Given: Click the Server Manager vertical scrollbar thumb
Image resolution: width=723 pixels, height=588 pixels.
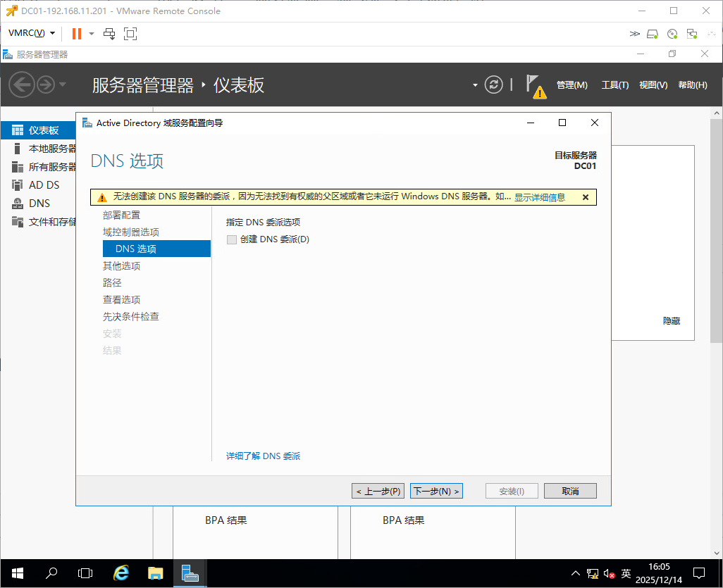Looking at the screenshot, I should click(717, 230).
